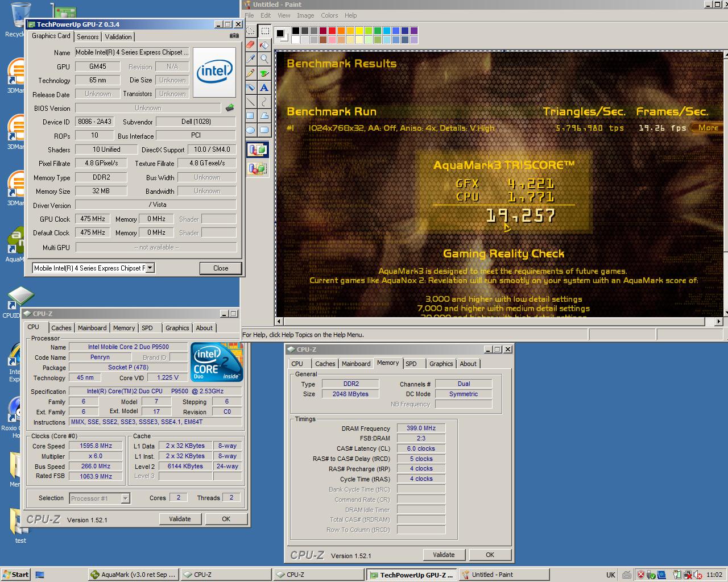Open Processor #1 selection dropdown in CPU-Z
The image size is (728, 582).
(126, 498)
